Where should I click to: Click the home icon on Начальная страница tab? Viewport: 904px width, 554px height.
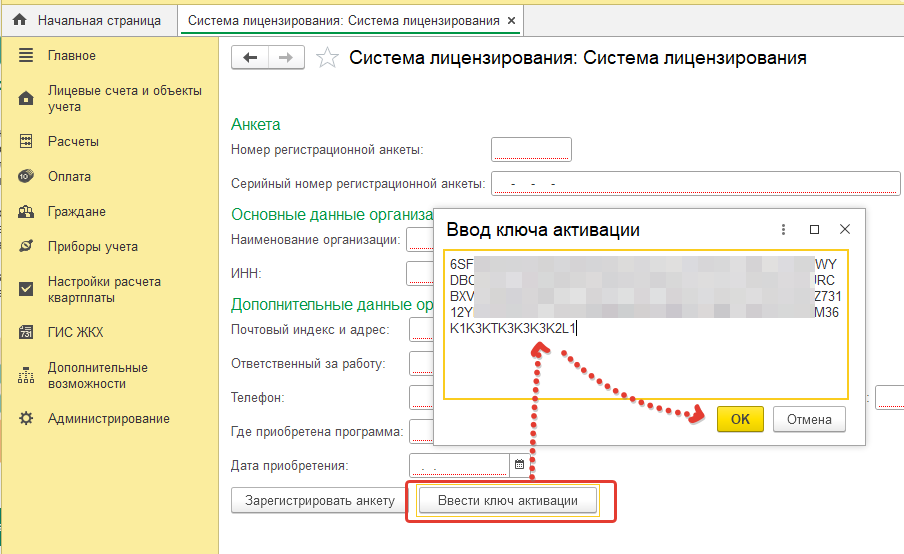point(19,20)
